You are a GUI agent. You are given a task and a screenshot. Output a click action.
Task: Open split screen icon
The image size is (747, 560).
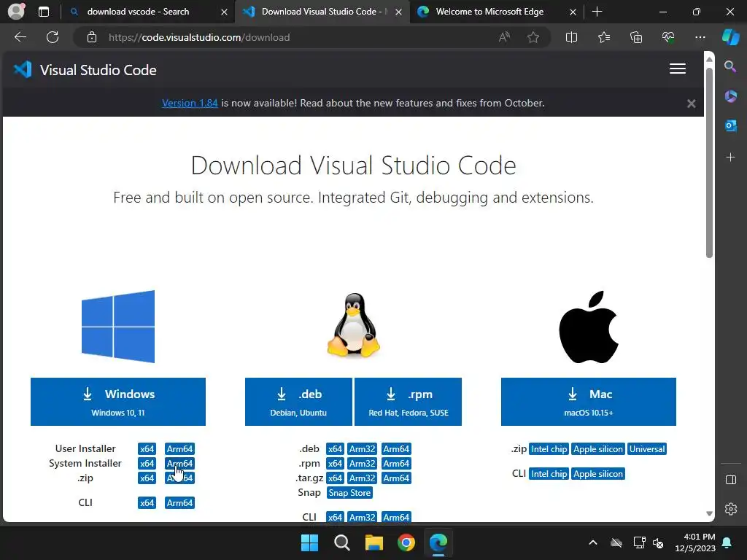(x=571, y=37)
